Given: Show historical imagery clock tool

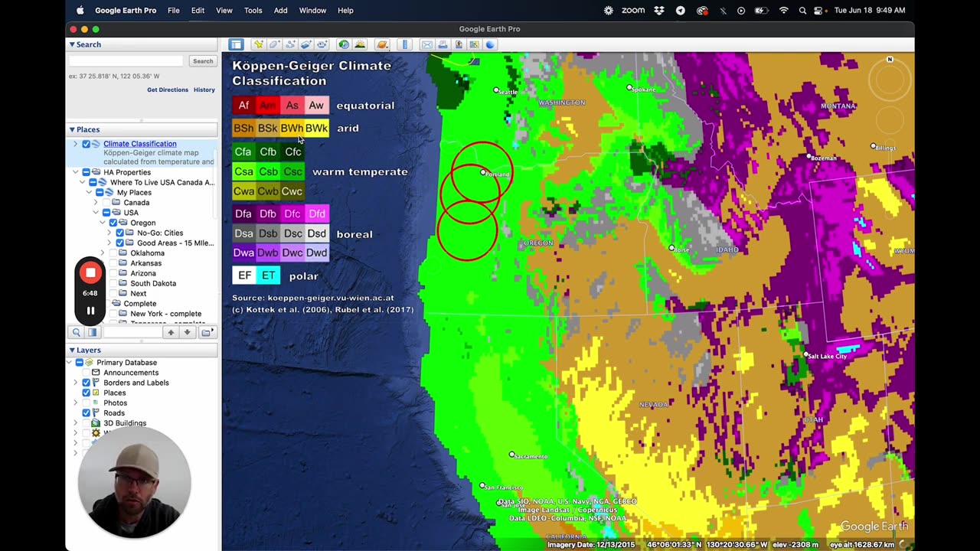Looking at the screenshot, I should click(x=344, y=44).
